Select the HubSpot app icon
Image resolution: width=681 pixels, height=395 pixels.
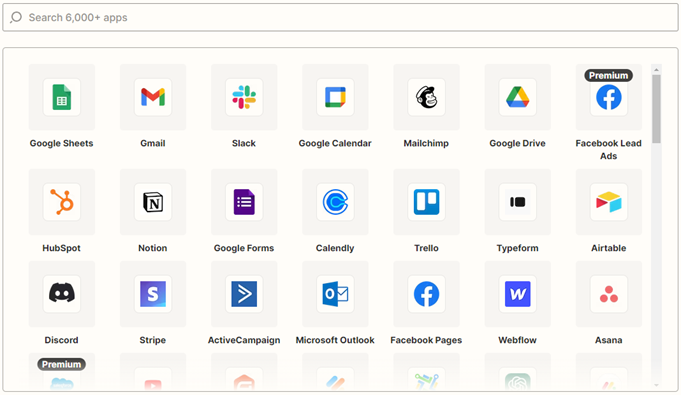62,202
